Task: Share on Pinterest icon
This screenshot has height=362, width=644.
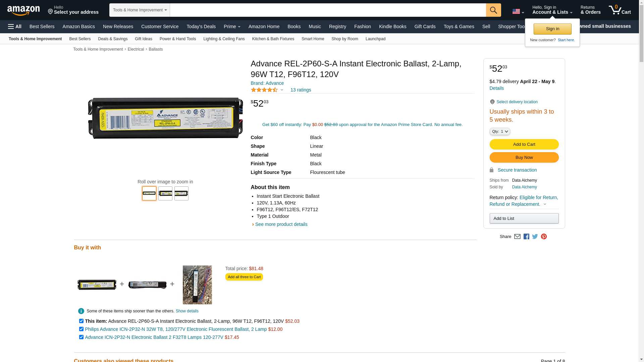Action: (x=544, y=237)
